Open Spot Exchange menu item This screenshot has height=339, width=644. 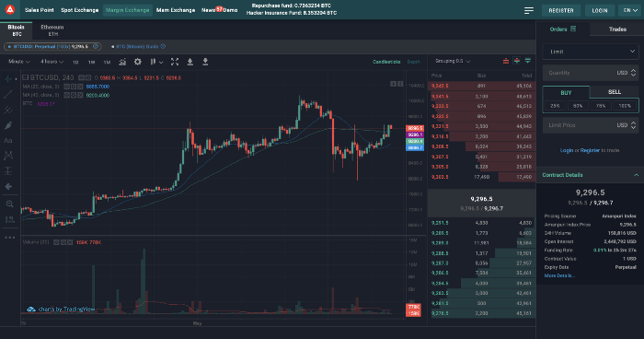click(80, 10)
